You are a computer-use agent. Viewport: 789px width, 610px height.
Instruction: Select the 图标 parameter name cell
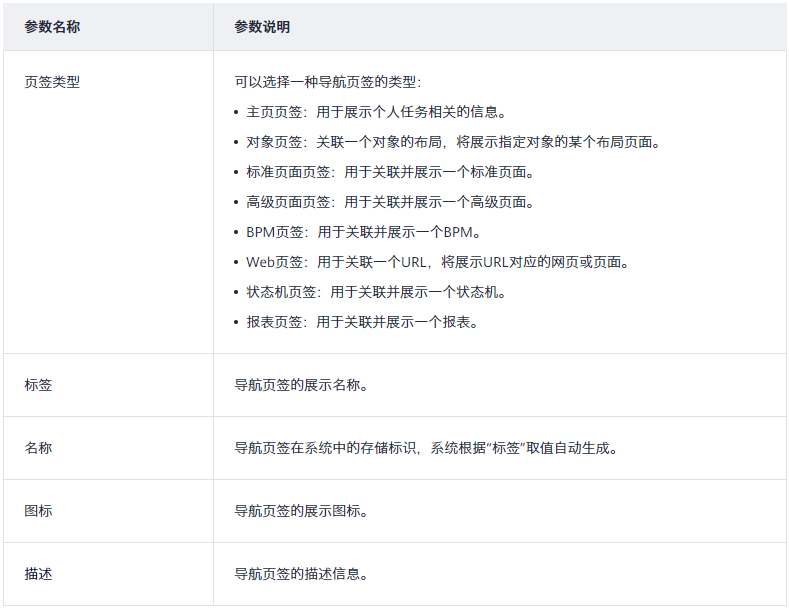tap(38, 511)
